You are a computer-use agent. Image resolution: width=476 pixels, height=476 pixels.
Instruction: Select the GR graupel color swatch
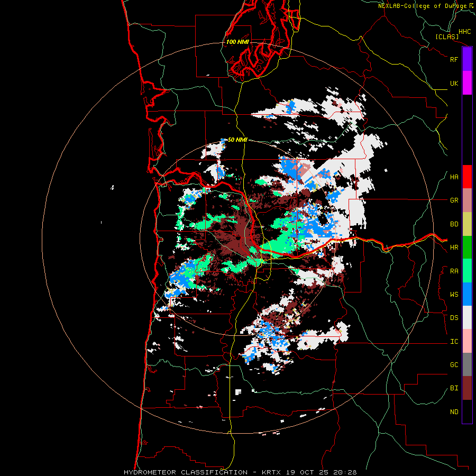[467, 200]
